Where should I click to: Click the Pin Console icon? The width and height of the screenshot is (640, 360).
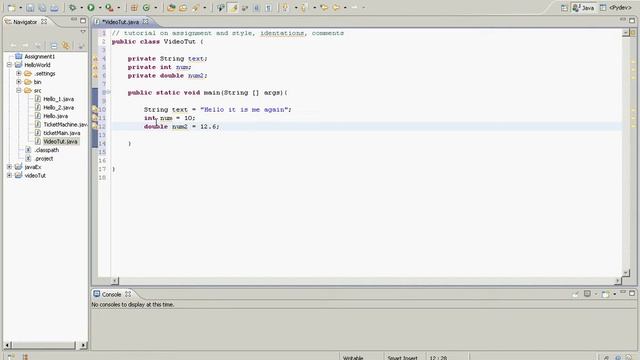(575, 294)
